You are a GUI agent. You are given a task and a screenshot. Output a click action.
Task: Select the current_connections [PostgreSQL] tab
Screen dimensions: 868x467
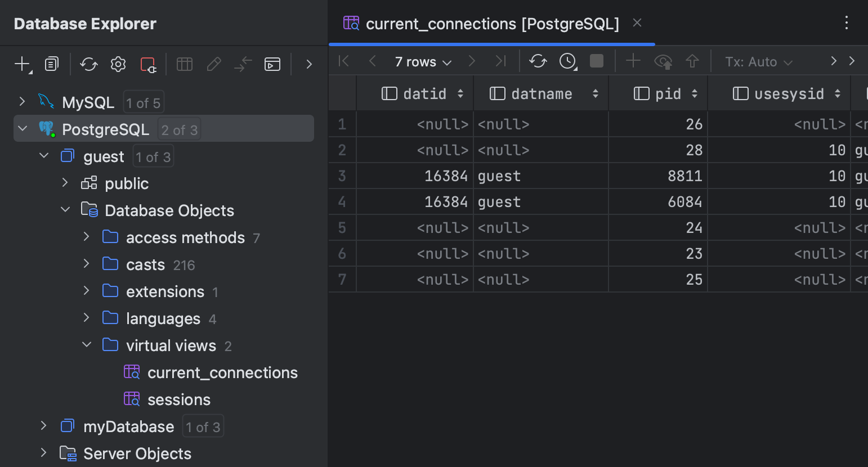[492, 23]
